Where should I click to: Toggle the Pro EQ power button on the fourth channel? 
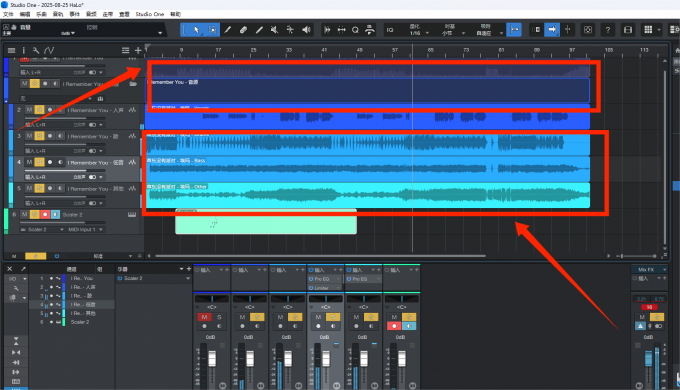pos(311,279)
